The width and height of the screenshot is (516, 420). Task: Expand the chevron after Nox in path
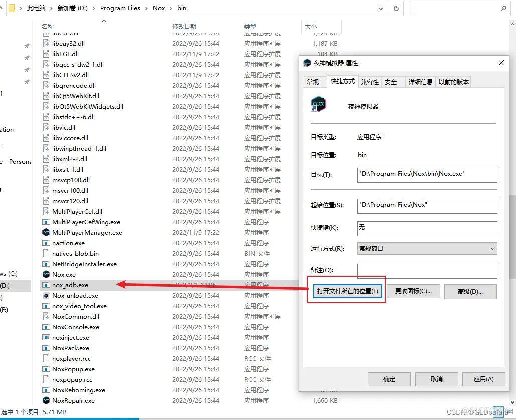(171, 8)
